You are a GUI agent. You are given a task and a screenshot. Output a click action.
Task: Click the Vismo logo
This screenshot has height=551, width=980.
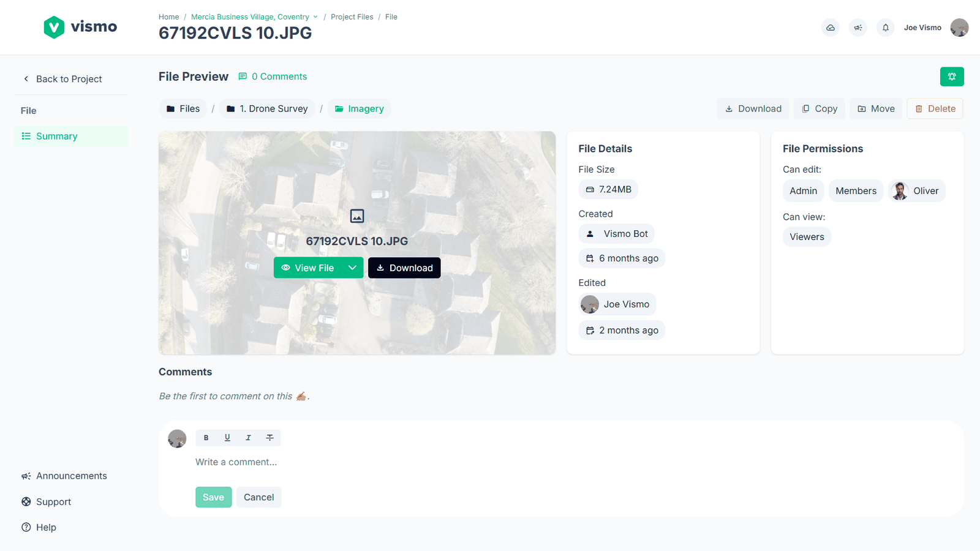pos(80,27)
